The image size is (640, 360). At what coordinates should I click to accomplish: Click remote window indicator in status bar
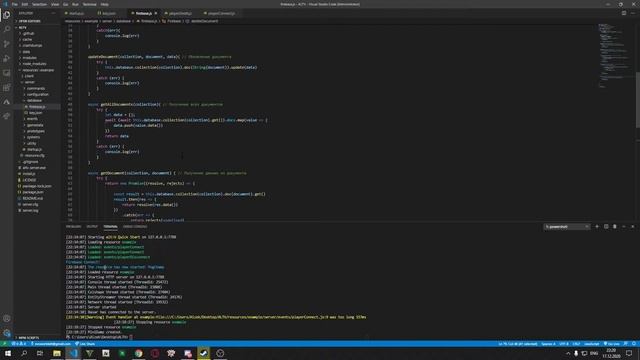pyautogui.click(x=4, y=344)
